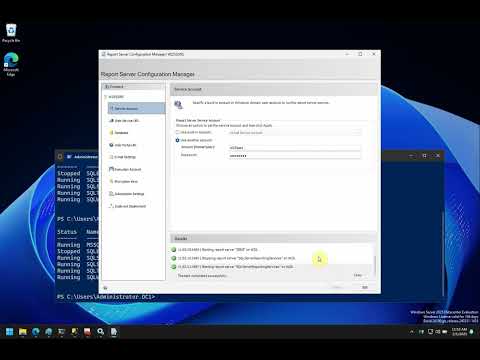This screenshot has width=480, height=360.
Task: Click the Encryption Keys icon
Action: click(111, 181)
